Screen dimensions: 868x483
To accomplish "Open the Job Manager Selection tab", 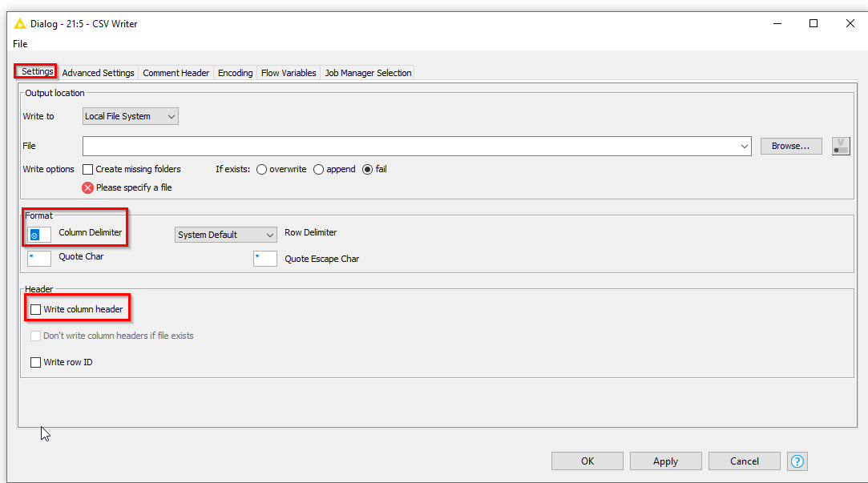I will tap(368, 72).
